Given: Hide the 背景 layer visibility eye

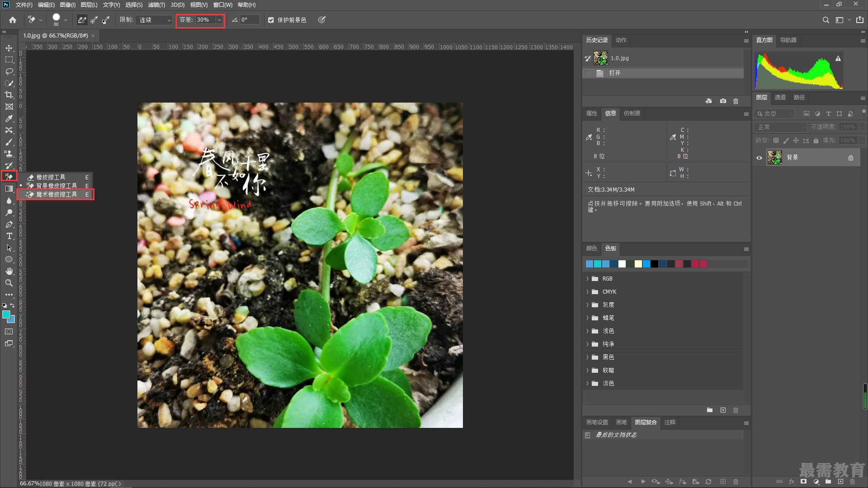Looking at the screenshot, I should (759, 158).
